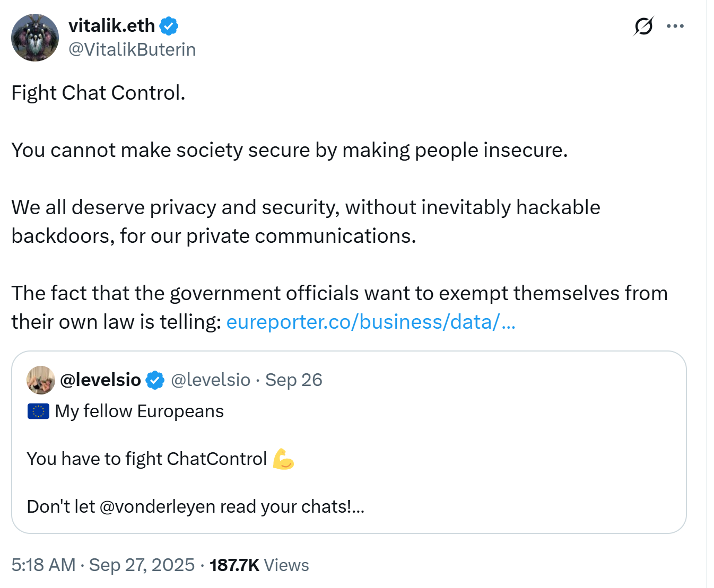This screenshot has width=714, height=588.
Task: Click the gray @levelsio handle
Action: coord(211,380)
